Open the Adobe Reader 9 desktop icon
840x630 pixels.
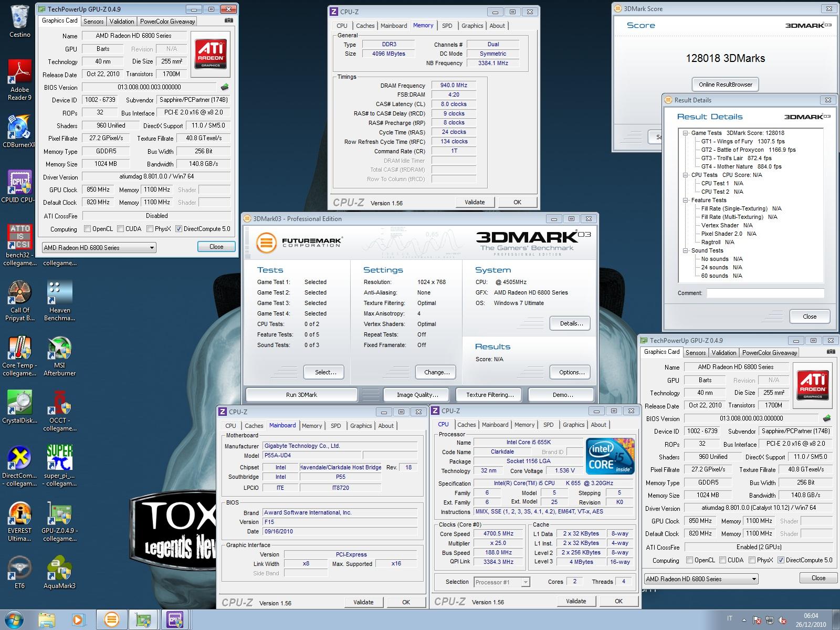20,80
